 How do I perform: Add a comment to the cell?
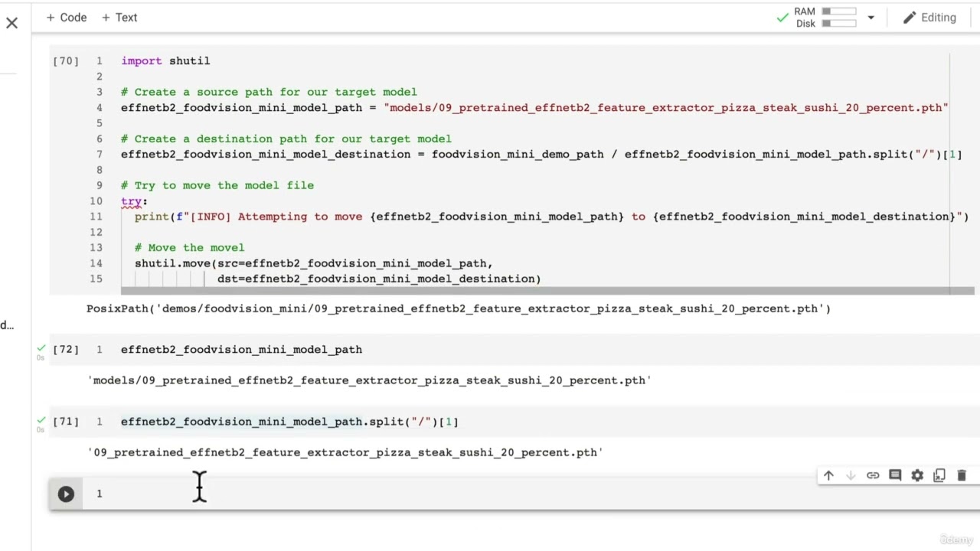(x=895, y=475)
